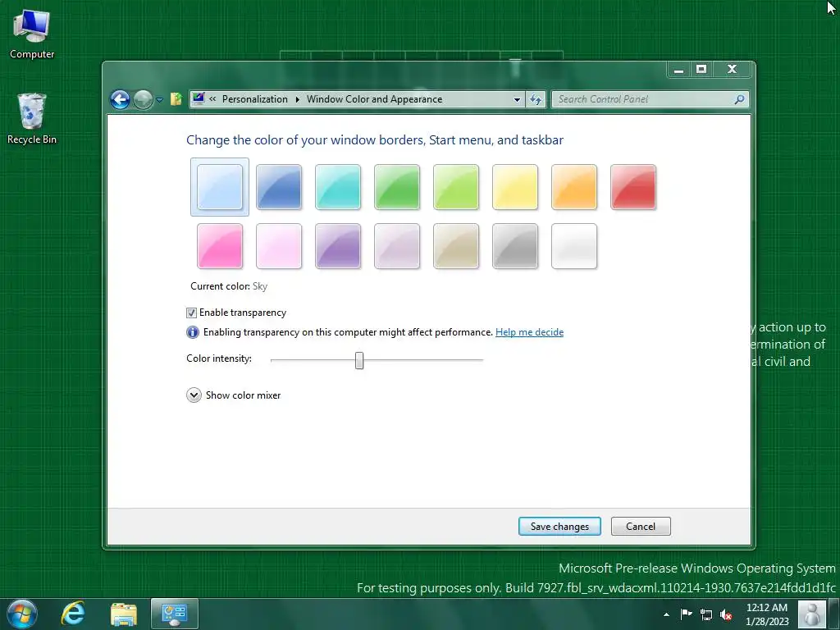Image resolution: width=840 pixels, height=630 pixels.
Task: Select the Recycle Bin desktop icon
Action: click(32, 119)
